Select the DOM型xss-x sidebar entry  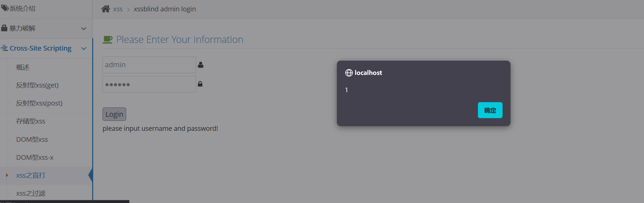(x=35, y=157)
